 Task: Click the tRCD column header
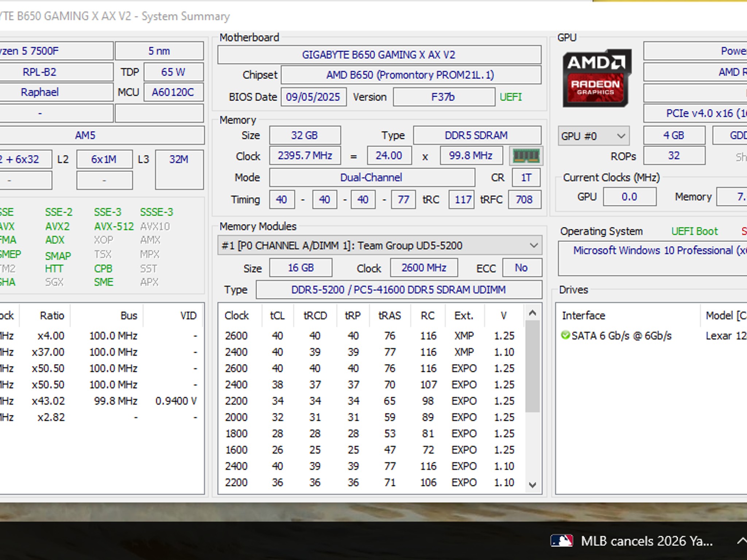point(315,315)
